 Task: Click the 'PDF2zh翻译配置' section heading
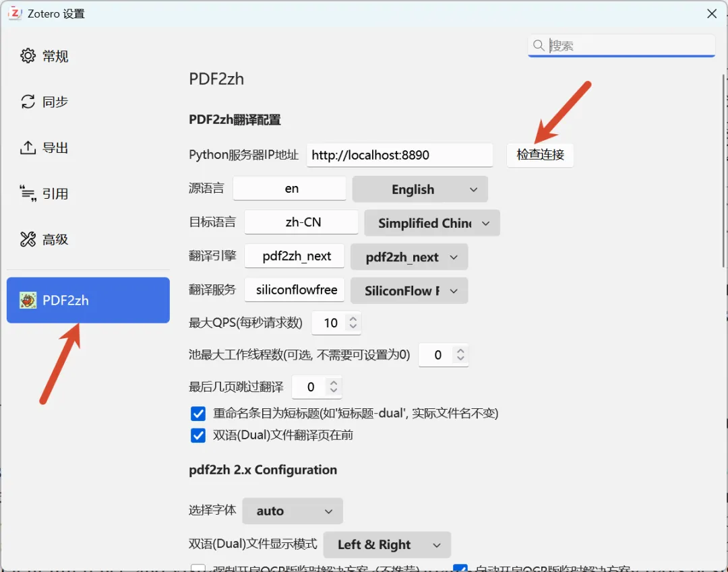click(x=235, y=120)
